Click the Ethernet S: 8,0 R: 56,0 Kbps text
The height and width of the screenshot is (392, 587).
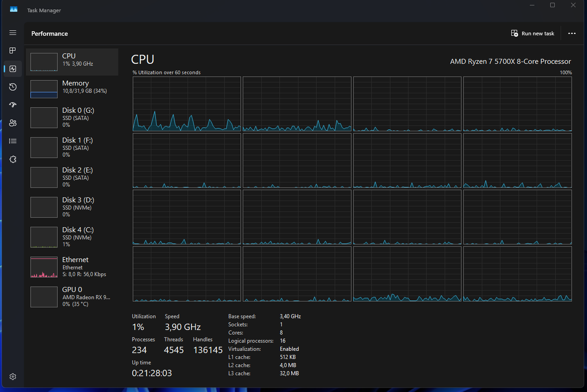coord(84,274)
